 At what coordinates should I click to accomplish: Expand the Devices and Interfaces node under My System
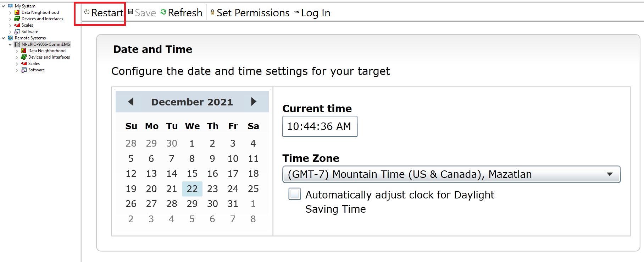[x=10, y=18]
